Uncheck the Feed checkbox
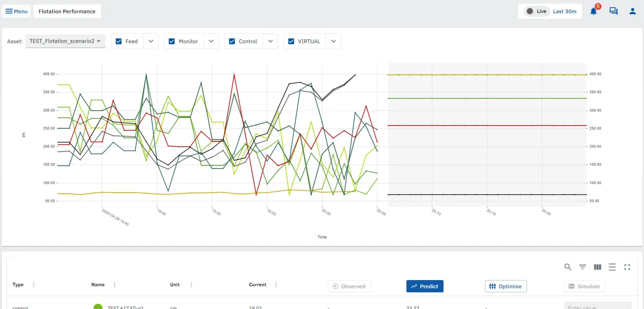The height and width of the screenshot is (309, 644). point(119,41)
